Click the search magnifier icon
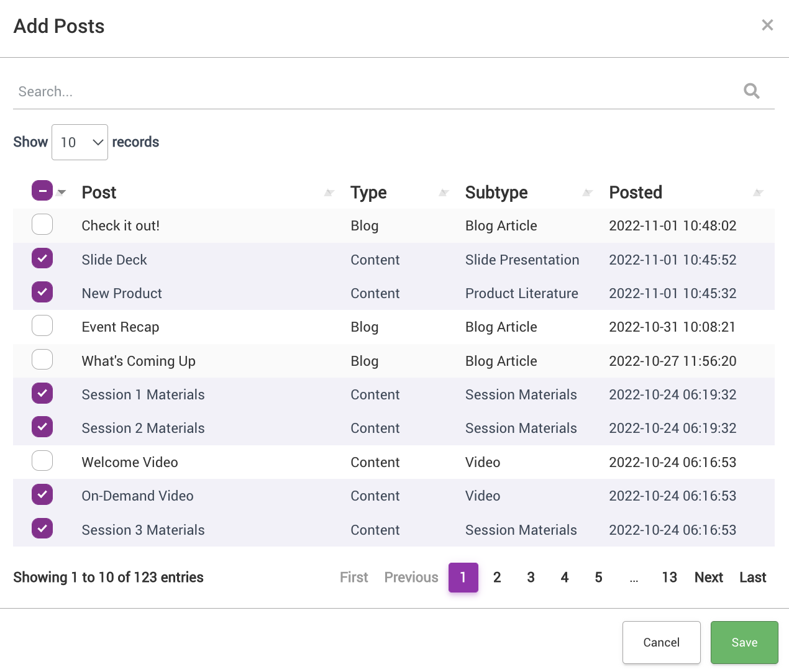This screenshot has height=672, width=789. (752, 91)
